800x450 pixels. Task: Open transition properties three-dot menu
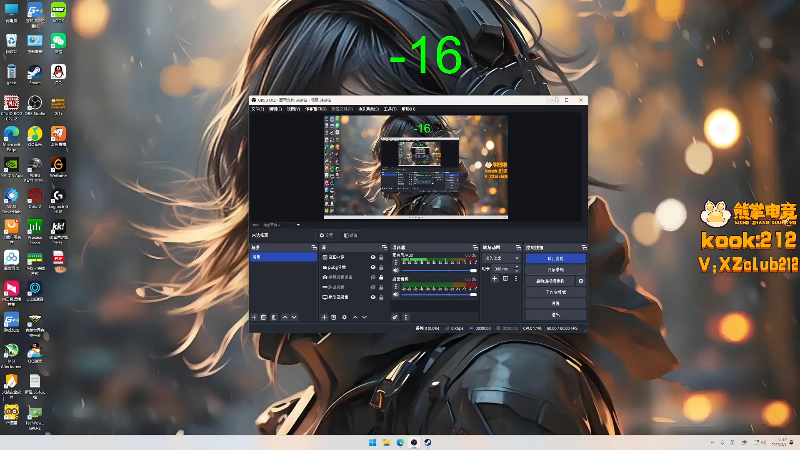point(516,279)
